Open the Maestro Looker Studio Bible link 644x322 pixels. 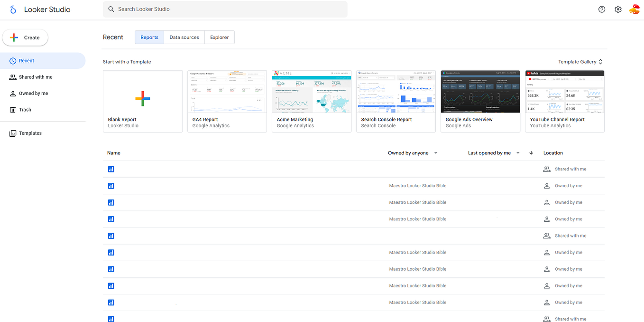417,186
